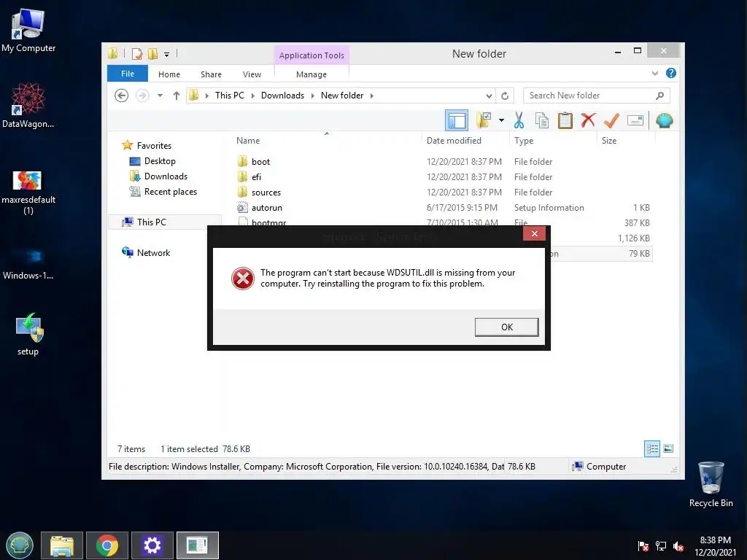Sort by the Name column header
Image resolution: width=747 pixels, height=560 pixels.
(248, 141)
